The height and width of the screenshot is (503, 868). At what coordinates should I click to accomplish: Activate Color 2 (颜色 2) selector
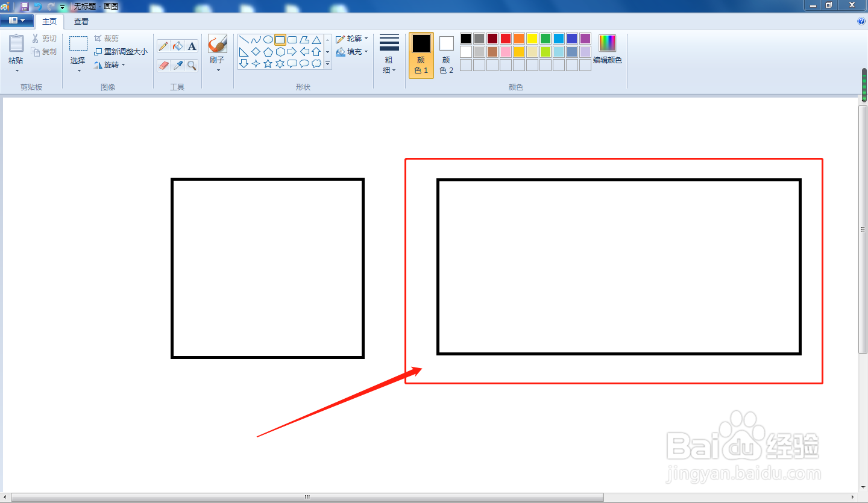coord(447,55)
